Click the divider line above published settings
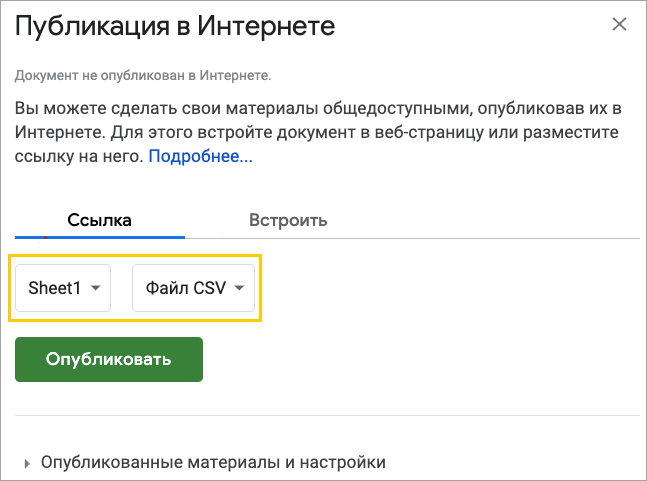The height and width of the screenshot is (481, 647). 327,415
